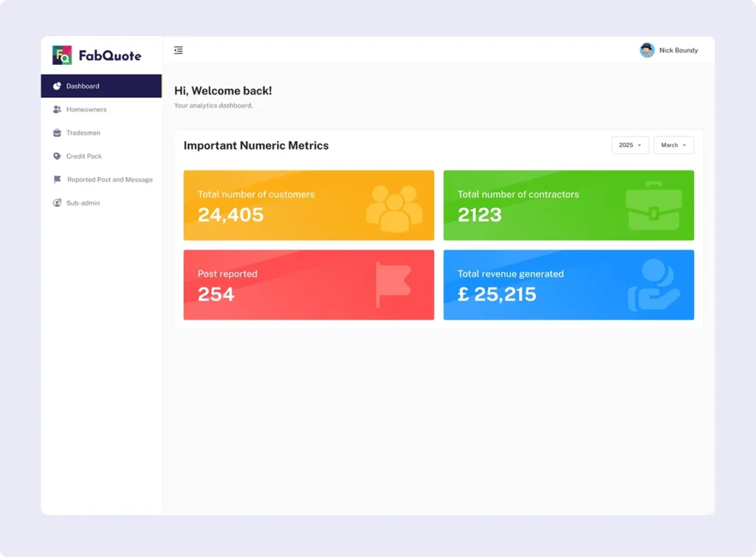Click the green Total number of contractors card
Image resolution: width=756 pixels, height=557 pixels.
[x=568, y=205]
